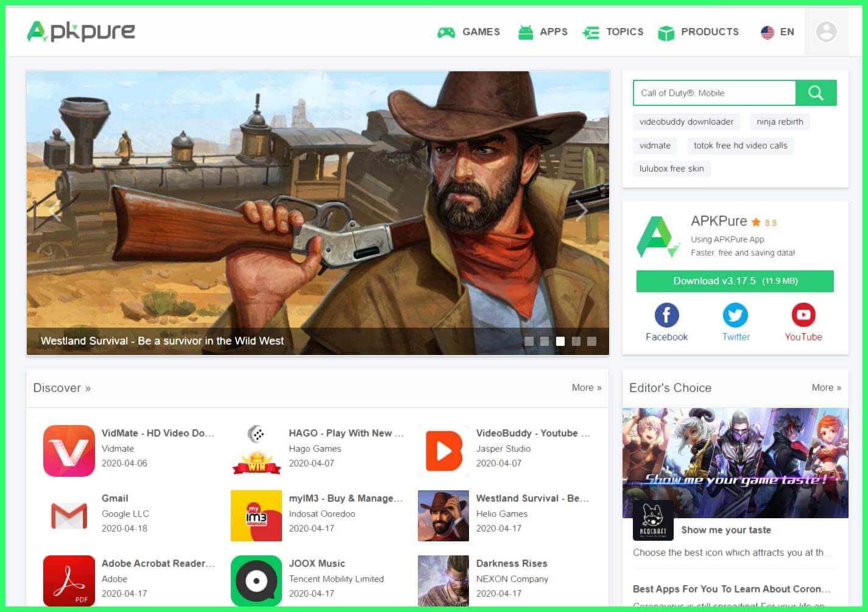Open the VidMate app icon

(x=69, y=451)
